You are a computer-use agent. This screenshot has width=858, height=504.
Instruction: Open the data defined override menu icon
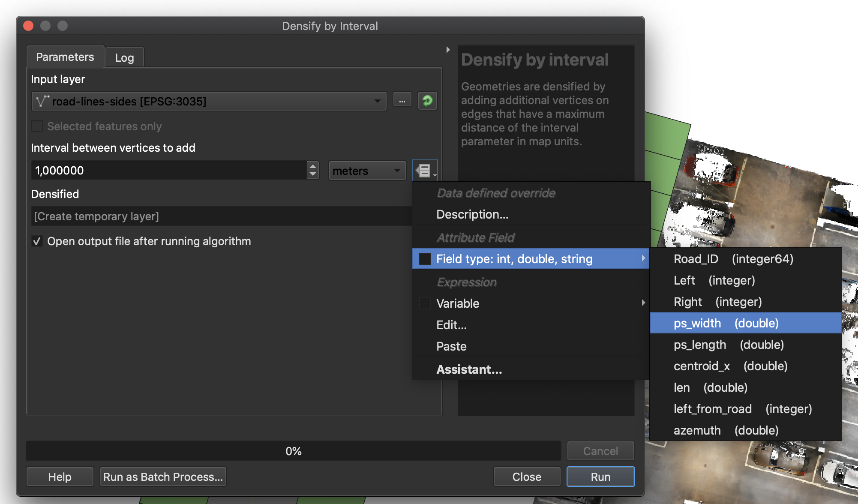(x=425, y=170)
